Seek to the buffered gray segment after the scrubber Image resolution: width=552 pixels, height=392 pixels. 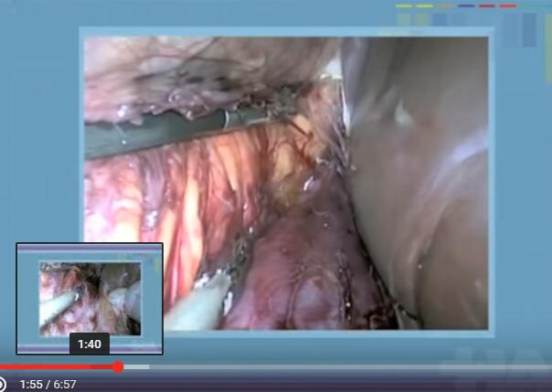pos(134,367)
